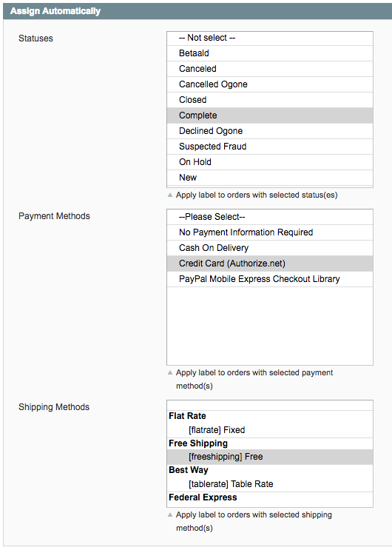Pick the Closed status
Viewport: 392px width, 550px height.
click(270, 100)
